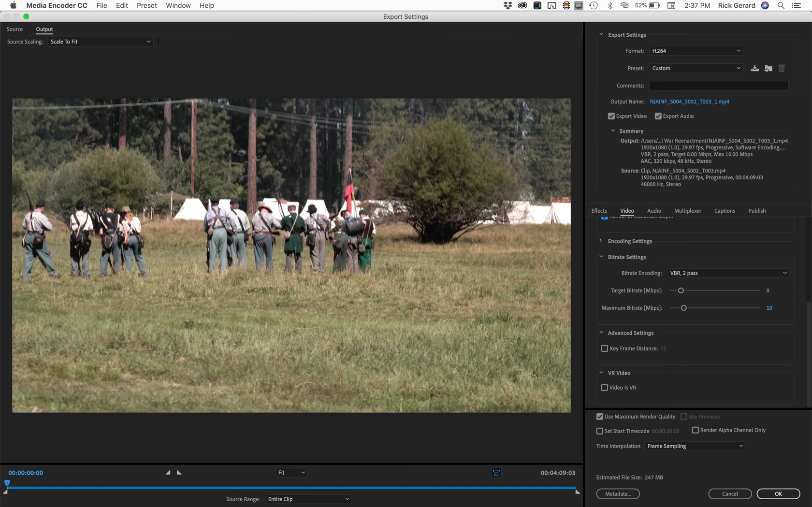Click the playhead marker on timeline
812x507 pixels.
click(7, 483)
